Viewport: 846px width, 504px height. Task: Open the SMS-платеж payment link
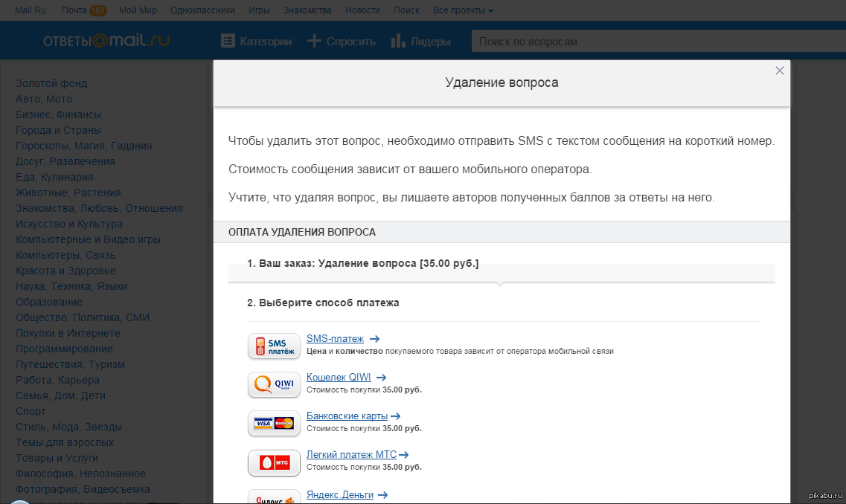tap(335, 339)
